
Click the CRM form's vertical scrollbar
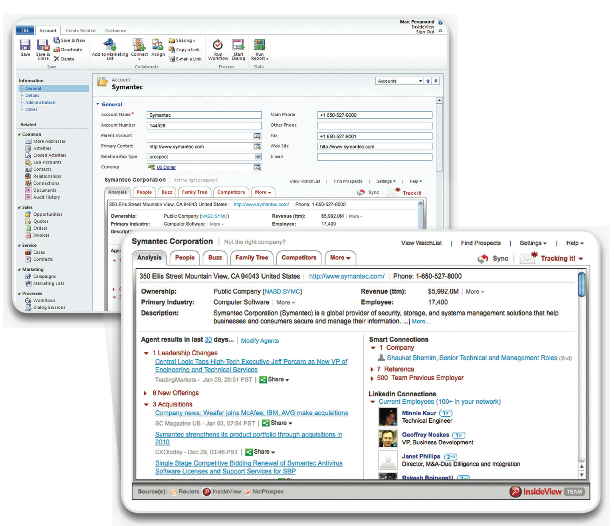click(x=439, y=135)
